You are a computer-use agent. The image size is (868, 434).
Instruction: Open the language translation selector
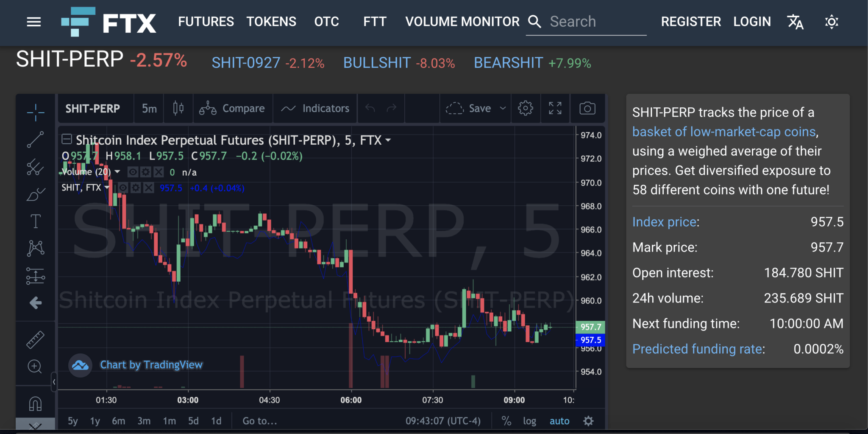[795, 22]
